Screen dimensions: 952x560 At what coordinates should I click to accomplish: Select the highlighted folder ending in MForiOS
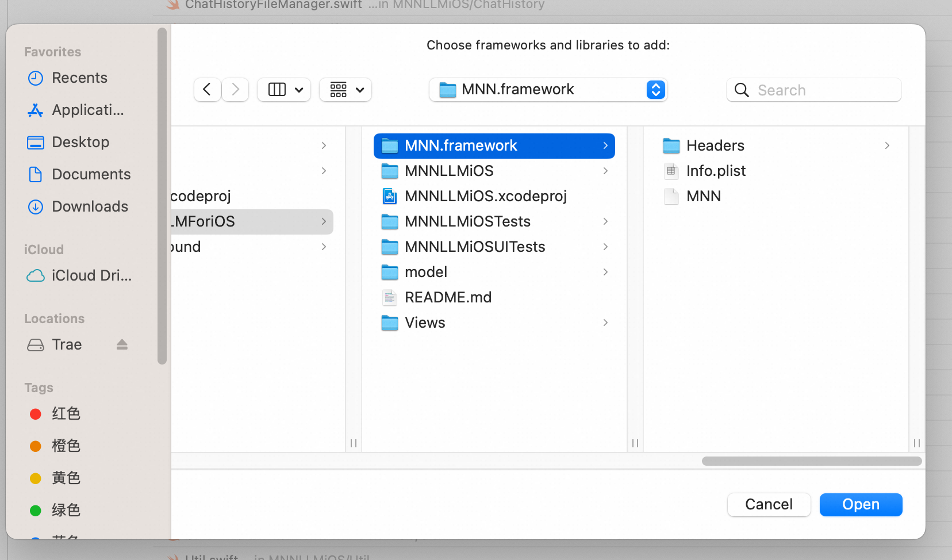point(252,221)
